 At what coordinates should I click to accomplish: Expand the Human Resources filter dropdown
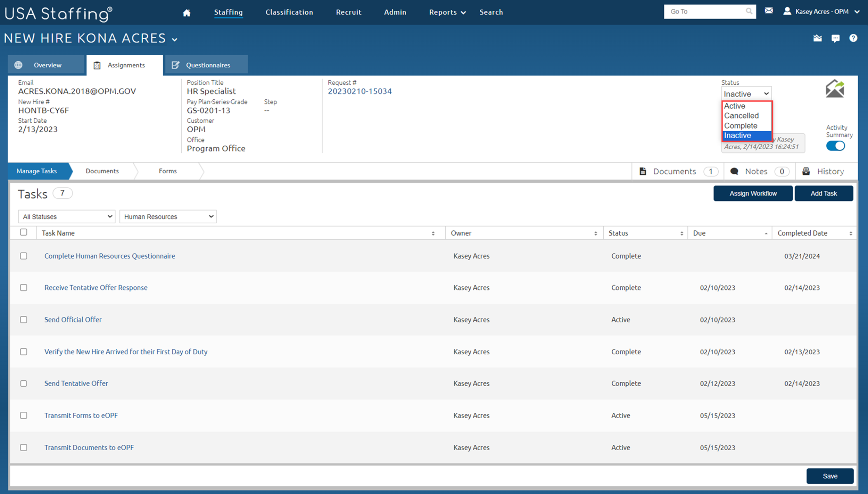[x=168, y=216]
